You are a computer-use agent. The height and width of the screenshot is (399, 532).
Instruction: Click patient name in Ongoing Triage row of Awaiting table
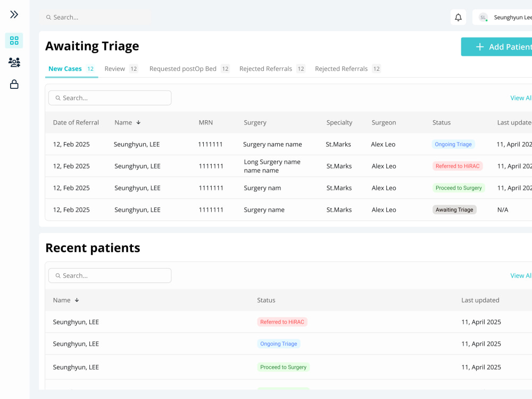137,144
